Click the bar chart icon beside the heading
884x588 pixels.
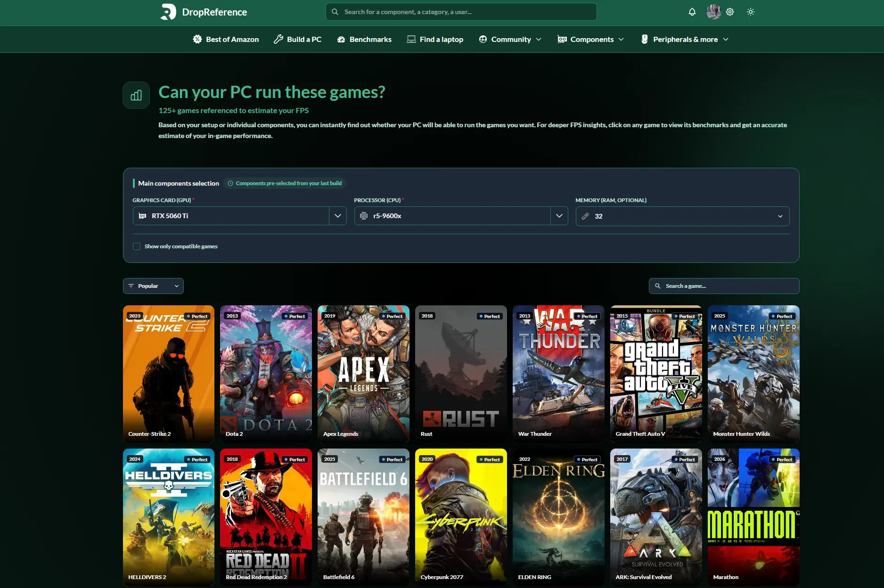136,95
